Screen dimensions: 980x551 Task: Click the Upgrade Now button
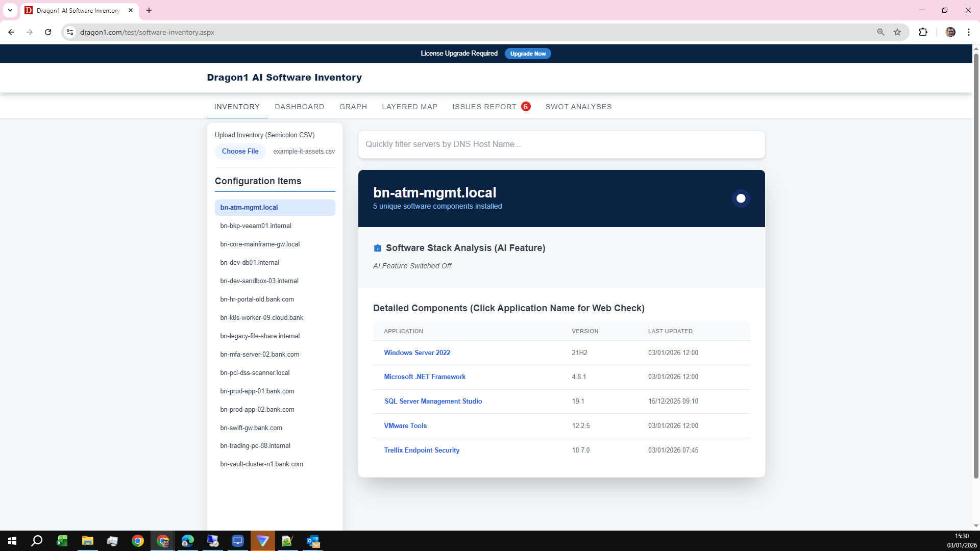[527, 53]
